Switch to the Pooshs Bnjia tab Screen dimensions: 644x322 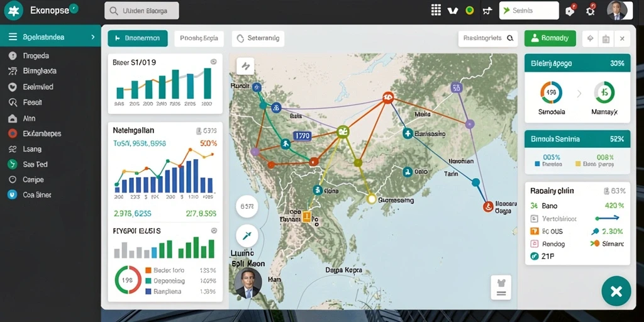pyautogui.click(x=199, y=38)
